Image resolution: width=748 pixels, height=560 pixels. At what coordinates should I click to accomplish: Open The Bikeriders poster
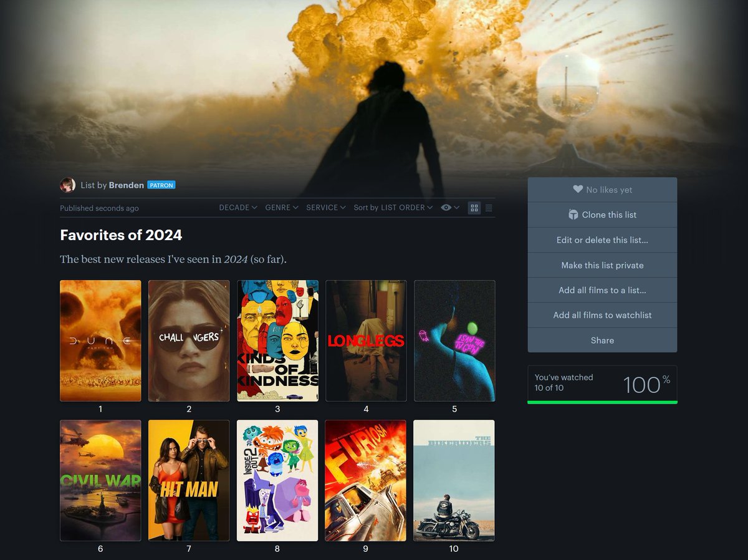point(454,480)
